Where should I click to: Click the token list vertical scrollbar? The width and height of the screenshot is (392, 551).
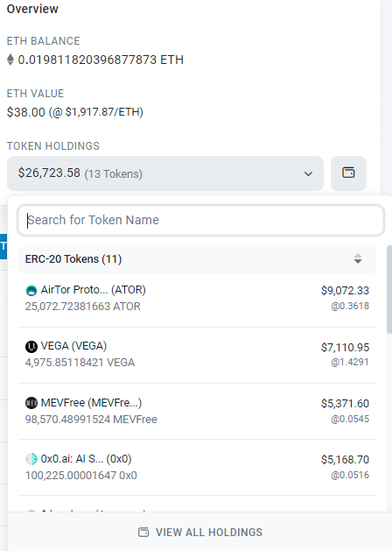(388, 289)
